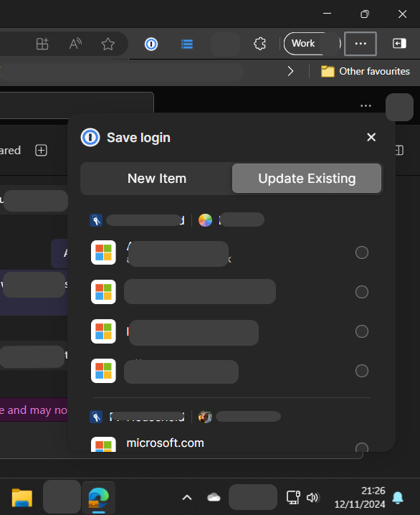The height and width of the screenshot is (515, 420).
Task: Click the rainbow colour wheel account icon
Action: click(206, 220)
